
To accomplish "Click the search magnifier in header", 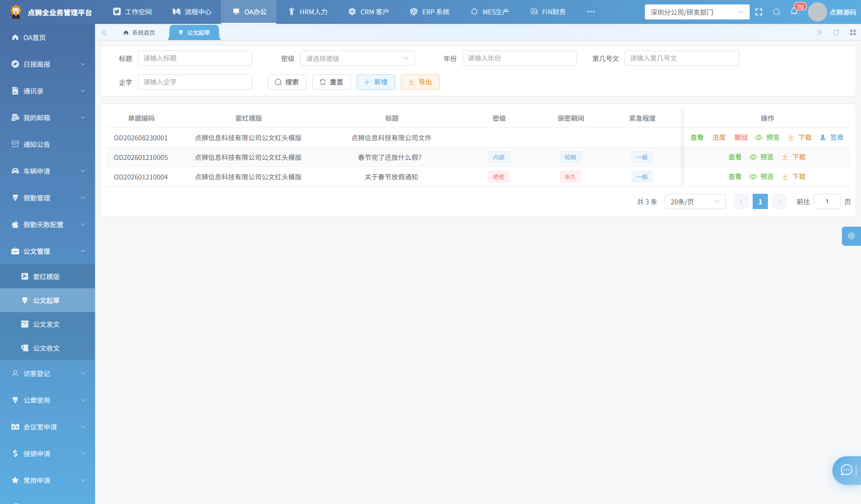I will coord(777,12).
